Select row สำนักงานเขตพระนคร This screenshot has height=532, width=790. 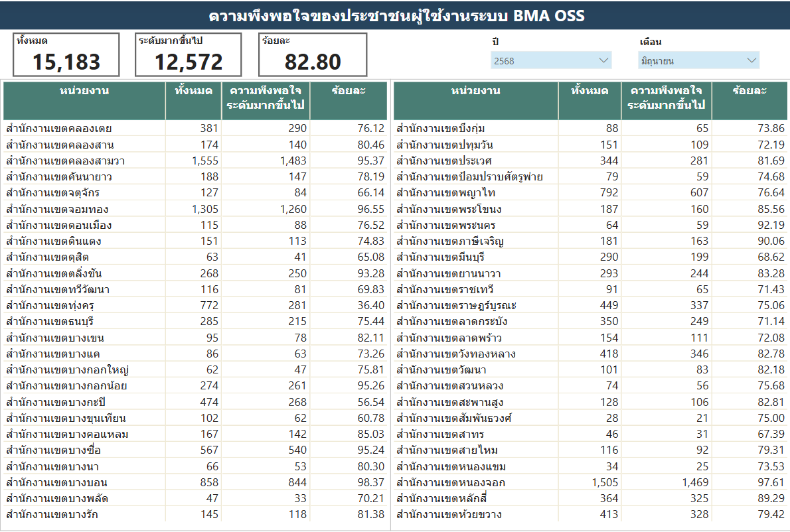click(x=590, y=225)
